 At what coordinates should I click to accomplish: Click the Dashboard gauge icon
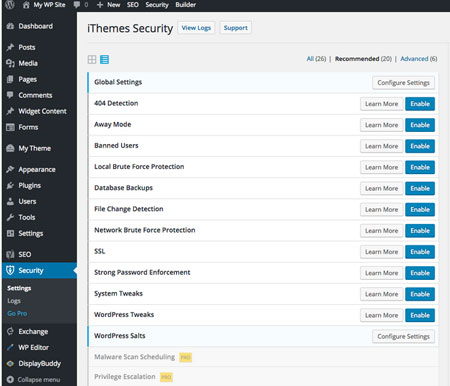[10, 26]
